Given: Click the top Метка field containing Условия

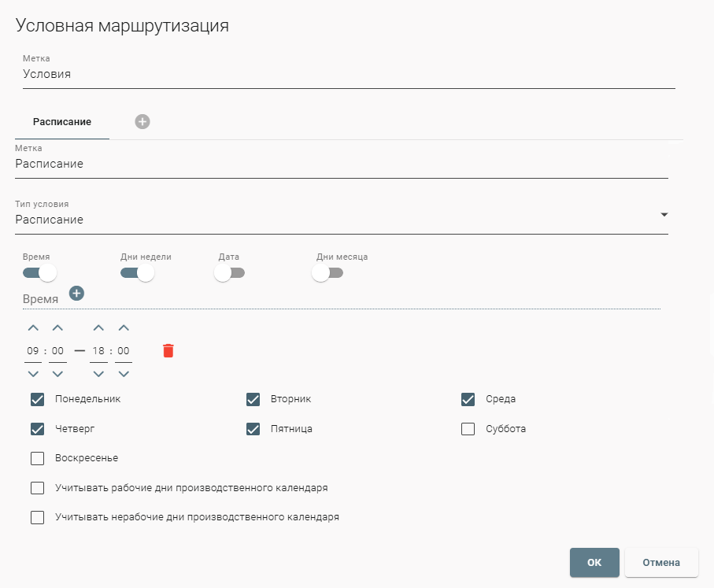Looking at the screenshot, I should tap(345, 75).
